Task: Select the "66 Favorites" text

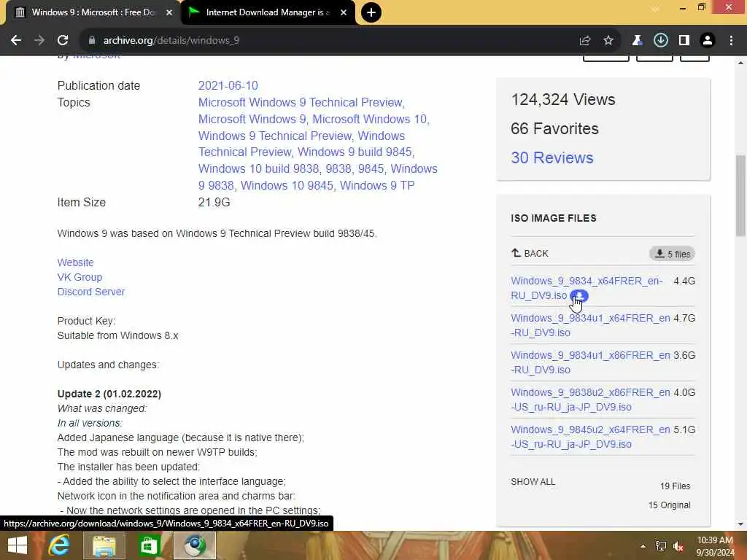Action: pos(554,128)
